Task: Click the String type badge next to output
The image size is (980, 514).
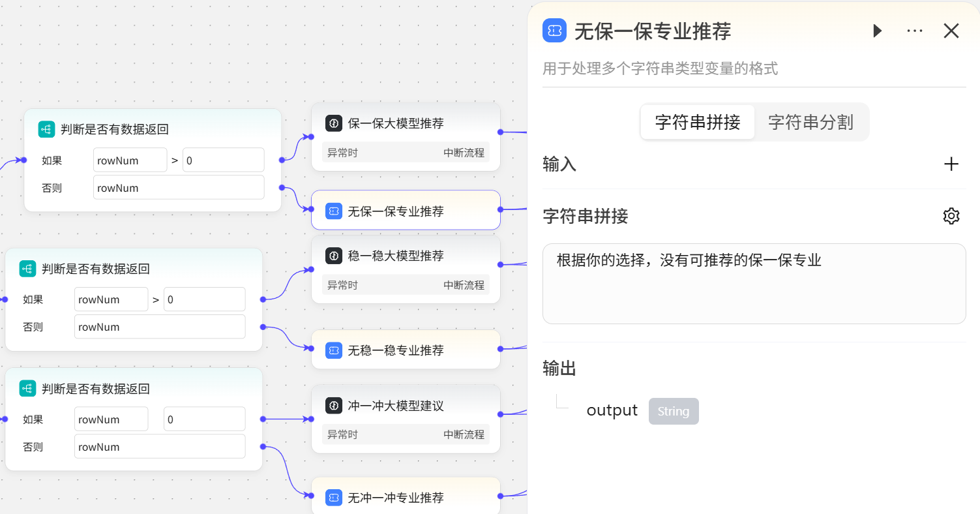Action: point(673,412)
